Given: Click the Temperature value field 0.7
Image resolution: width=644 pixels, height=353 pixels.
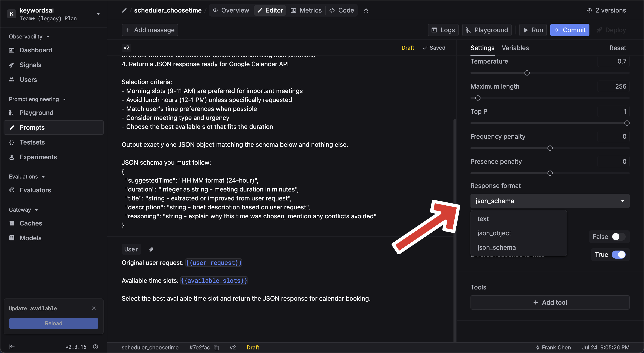Looking at the screenshot, I should (x=613, y=61).
